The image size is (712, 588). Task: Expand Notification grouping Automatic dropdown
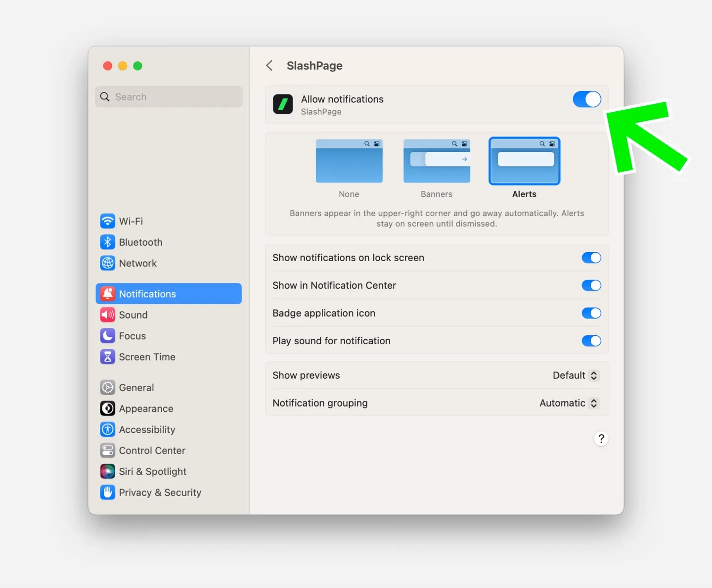[x=569, y=403]
